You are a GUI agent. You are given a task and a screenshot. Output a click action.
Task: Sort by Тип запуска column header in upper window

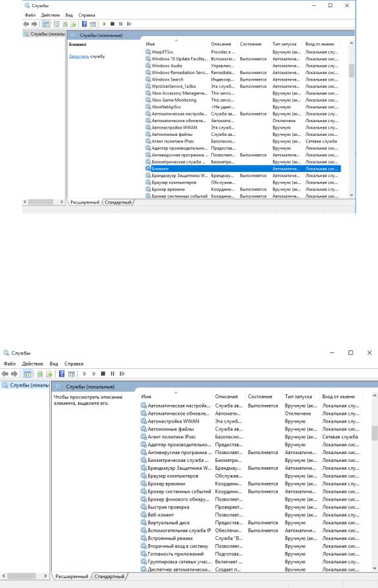(x=286, y=44)
